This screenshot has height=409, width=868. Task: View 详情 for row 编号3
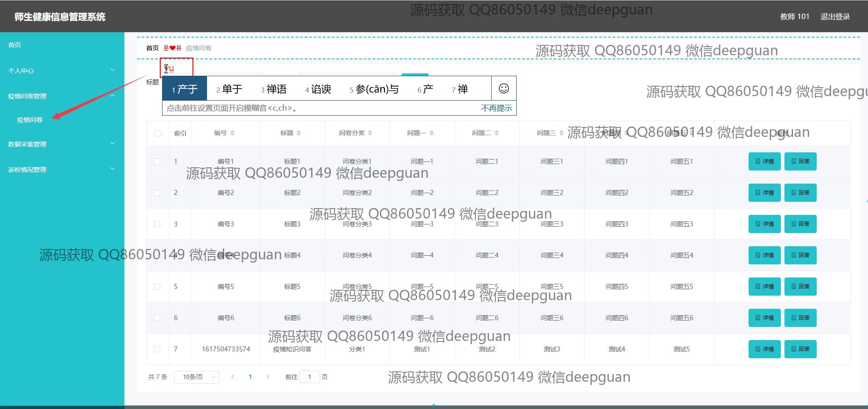(x=764, y=224)
